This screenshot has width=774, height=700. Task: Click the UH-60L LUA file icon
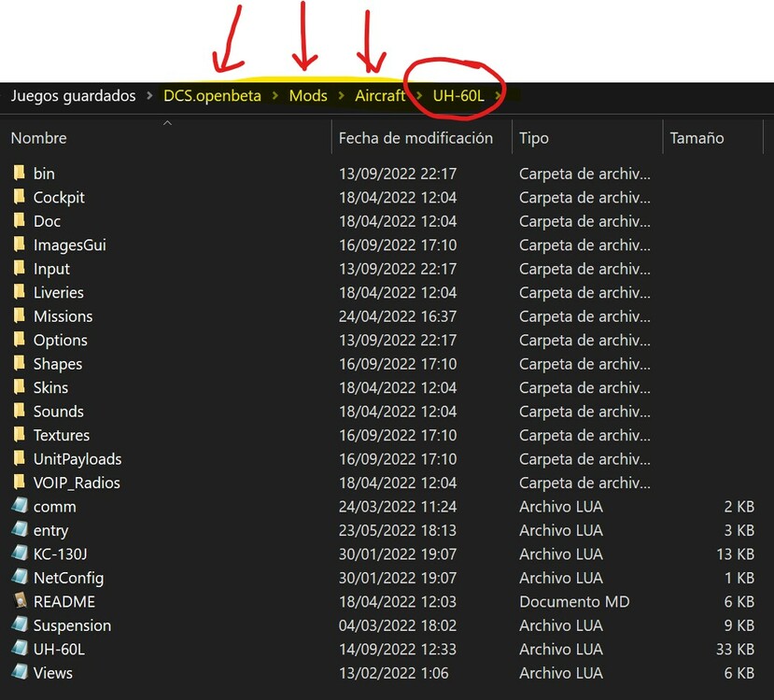(20, 649)
